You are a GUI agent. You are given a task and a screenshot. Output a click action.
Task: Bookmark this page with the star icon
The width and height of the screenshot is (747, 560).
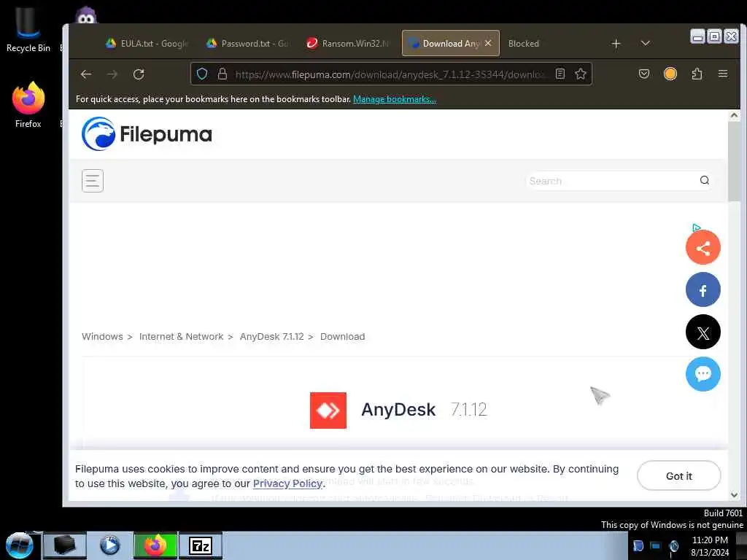tap(580, 74)
